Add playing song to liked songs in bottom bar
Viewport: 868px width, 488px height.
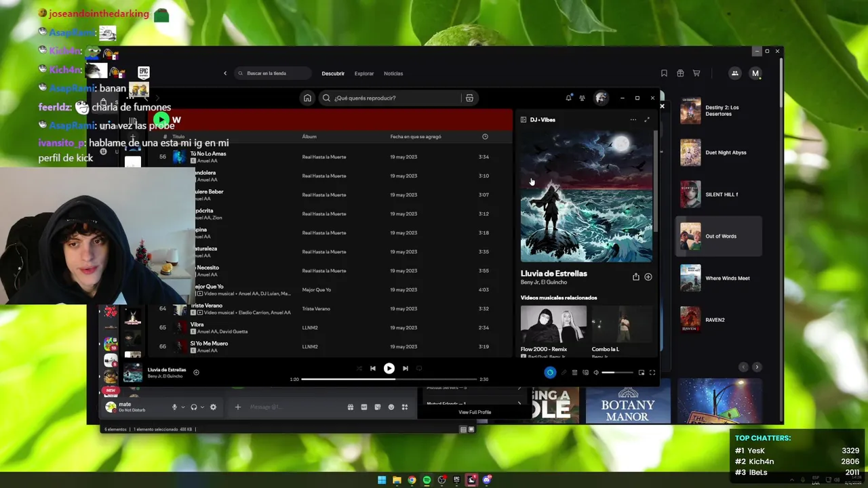point(196,372)
